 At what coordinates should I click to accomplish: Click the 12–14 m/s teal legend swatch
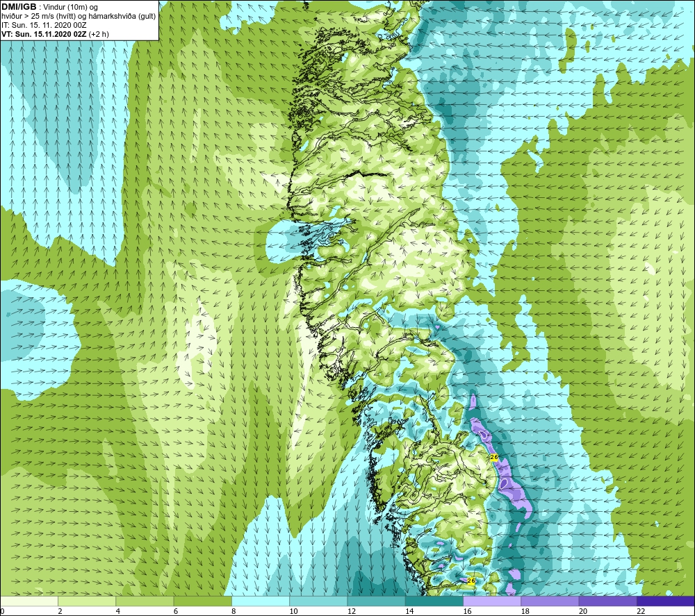376,601
